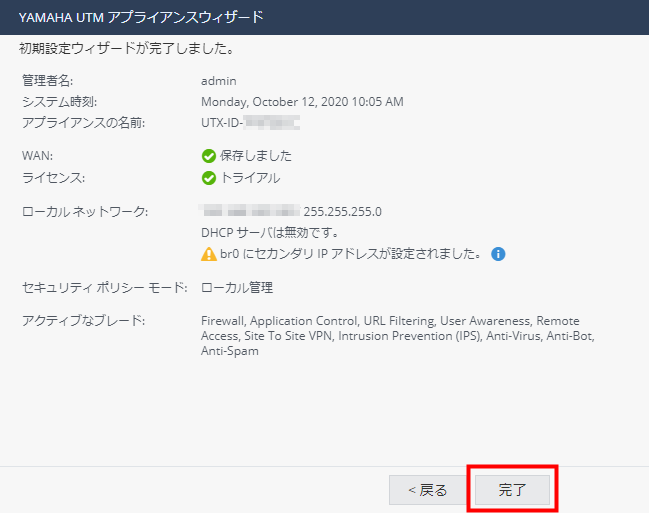Click the br0 secondary IP address warning text
649x513 pixels.
coord(351,254)
